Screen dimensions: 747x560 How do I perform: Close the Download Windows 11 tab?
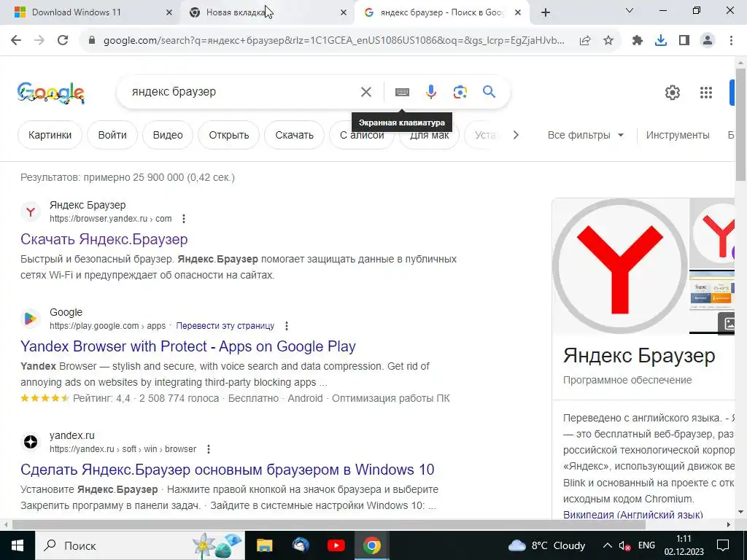(169, 13)
